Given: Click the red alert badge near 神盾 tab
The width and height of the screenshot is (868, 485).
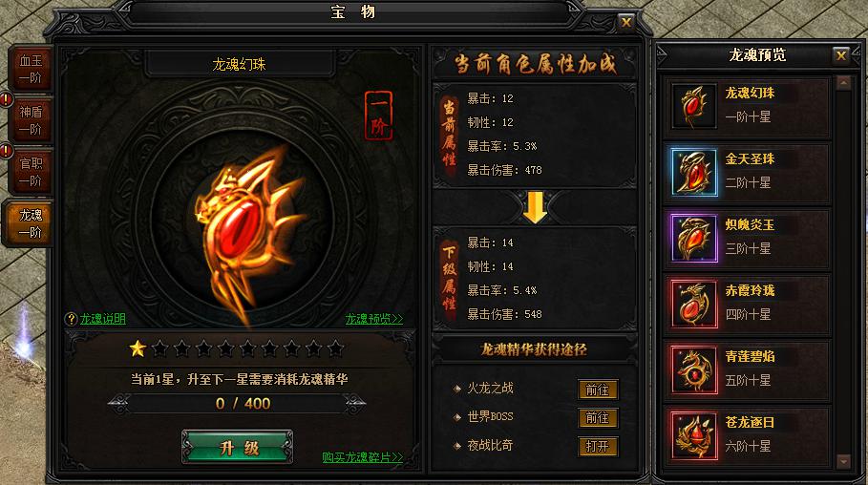Looking at the screenshot, I should point(6,99).
